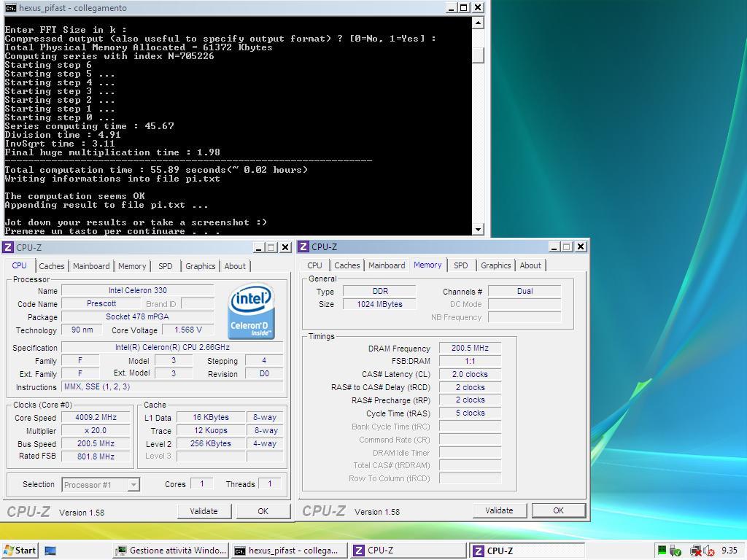
Task: Click the muted volume tray icon
Action: 709,551
